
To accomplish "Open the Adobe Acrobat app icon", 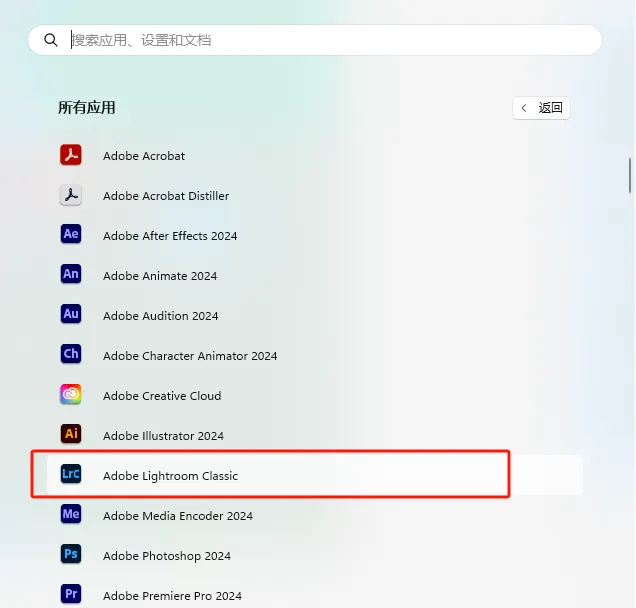I will click(x=71, y=155).
